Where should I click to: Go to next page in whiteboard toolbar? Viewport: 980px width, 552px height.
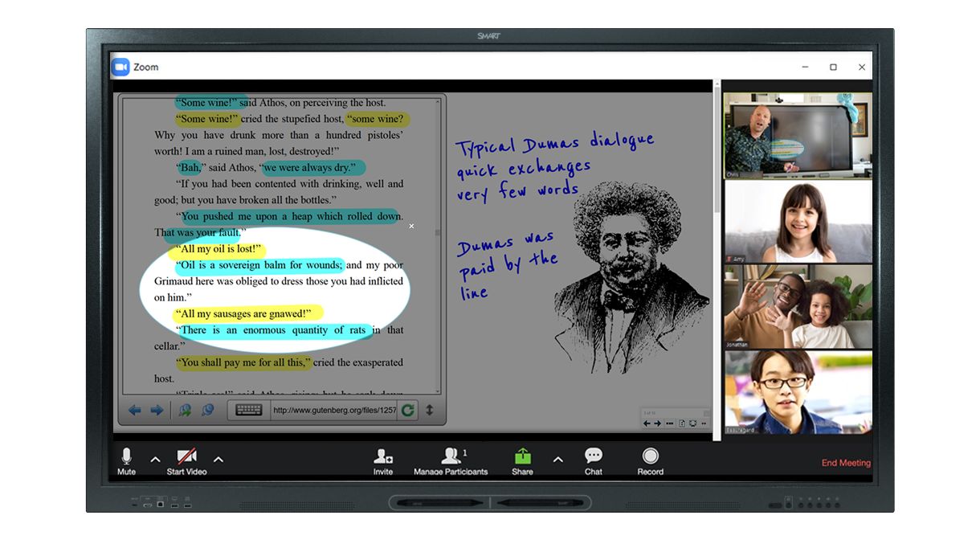click(x=657, y=423)
